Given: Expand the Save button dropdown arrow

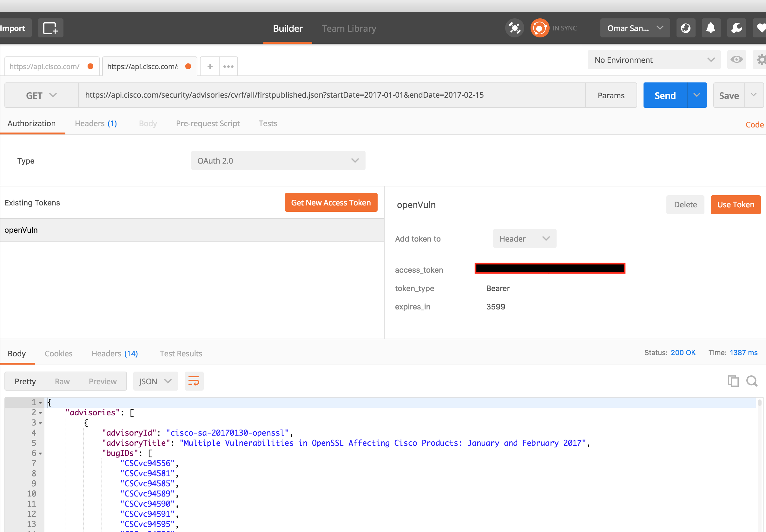Looking at the screenshot, I should click(x=753, y=95).
